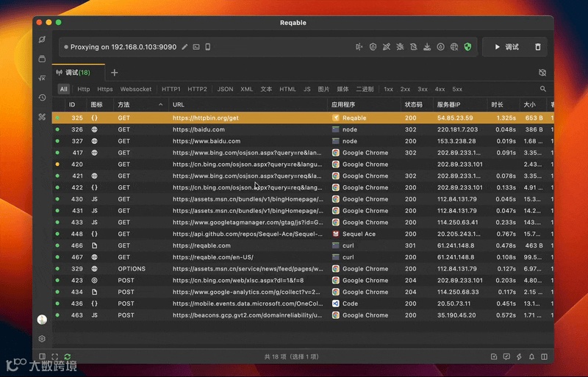Sort by the 应用程序 column header
This screenshot has width=588, height=377.
(364, 104)
